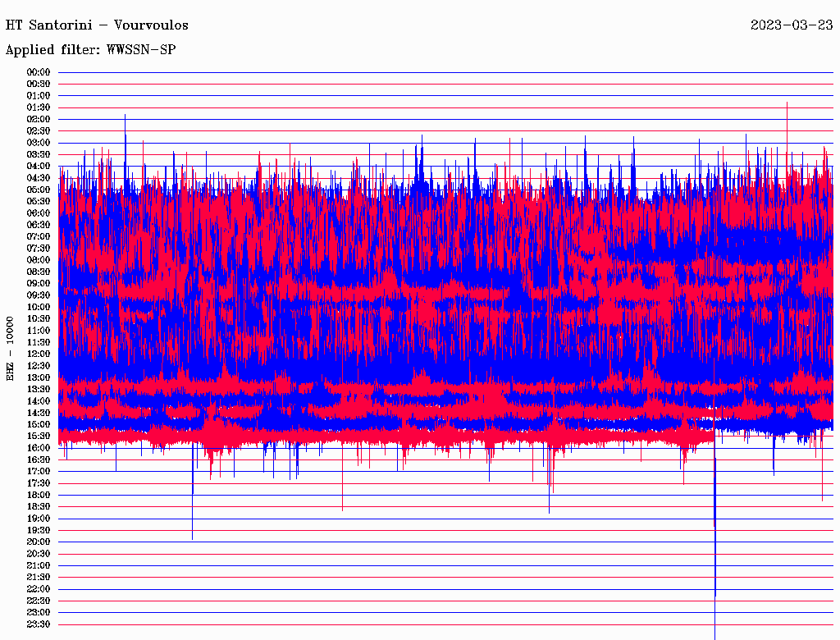Click the EHZ - 10000 vertical axis label
840x640 pixels.
point(11,348)
